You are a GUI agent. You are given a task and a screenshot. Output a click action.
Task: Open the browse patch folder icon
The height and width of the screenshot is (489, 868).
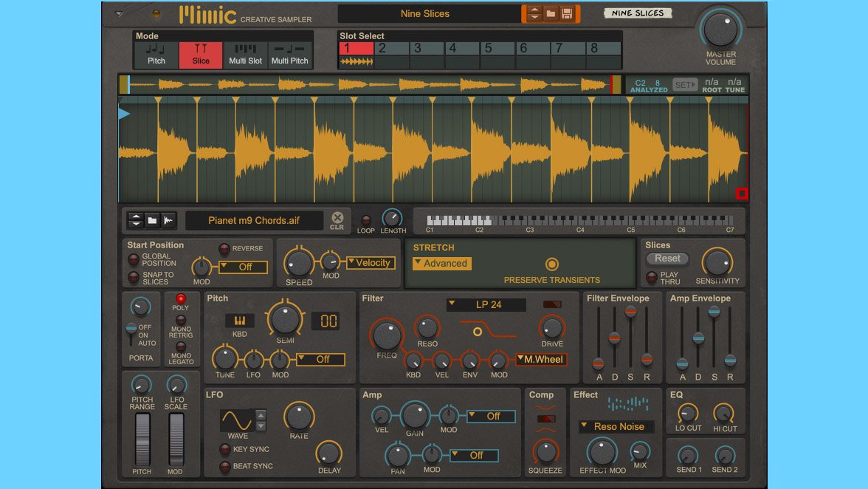(x=551, y=14)
